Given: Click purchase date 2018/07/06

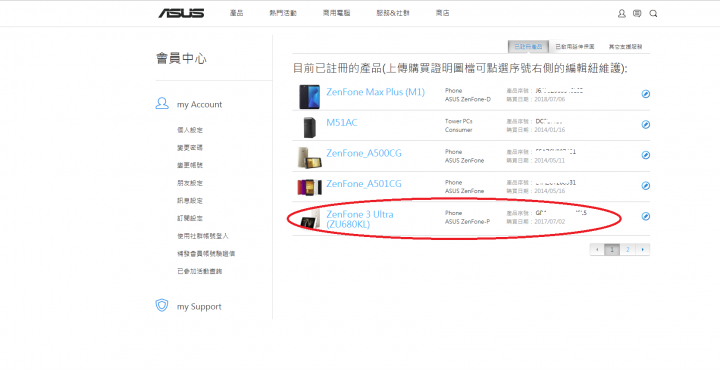Looking at the screenshot, I should click(x=550, y=99).
